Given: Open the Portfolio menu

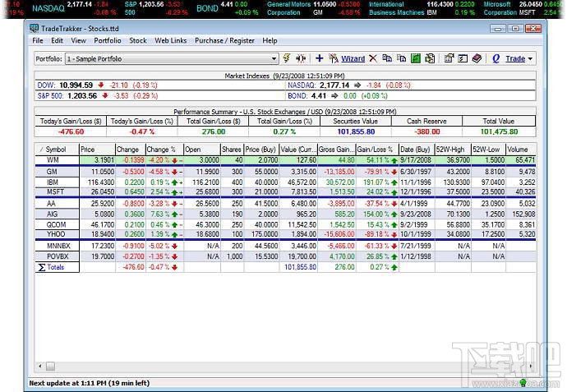Looking at the screenshot, I should [107, 40].
